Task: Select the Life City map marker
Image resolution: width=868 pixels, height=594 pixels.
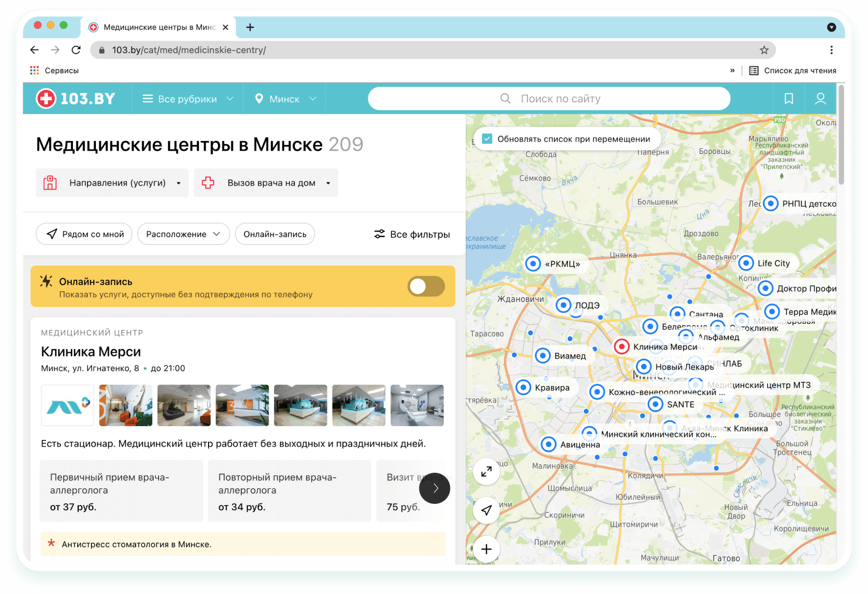Action: pyautogui.click(x=746, y=263)
